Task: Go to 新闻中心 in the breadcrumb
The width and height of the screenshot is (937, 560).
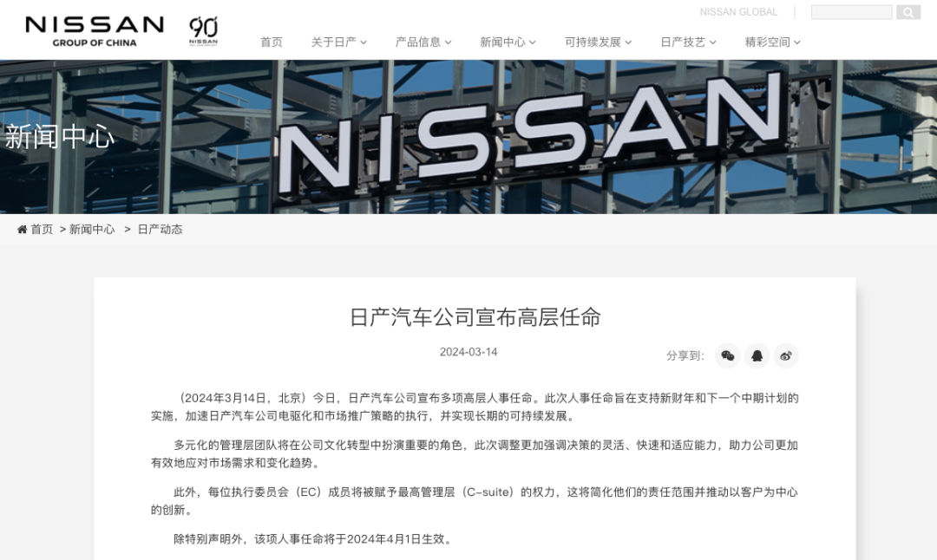Action: tap(92, 229)
